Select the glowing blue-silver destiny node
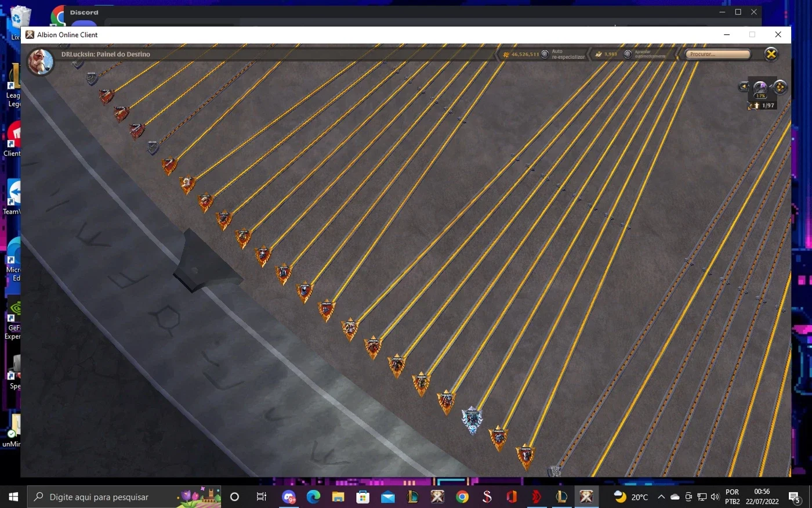The width and height of the screenshot is (812, 508). click(472, 419)
